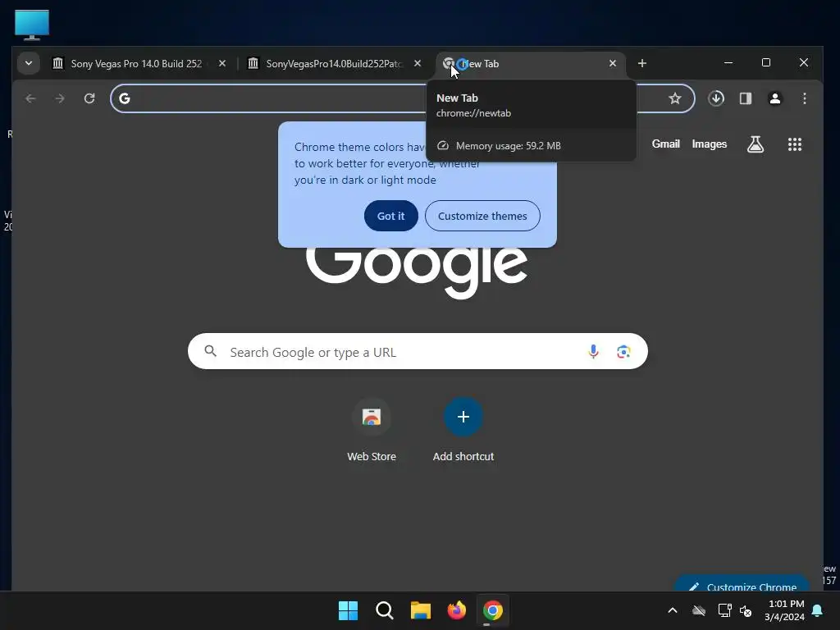Click the Customize Chrome button
The image size is (840, 630).
[742, 584]
